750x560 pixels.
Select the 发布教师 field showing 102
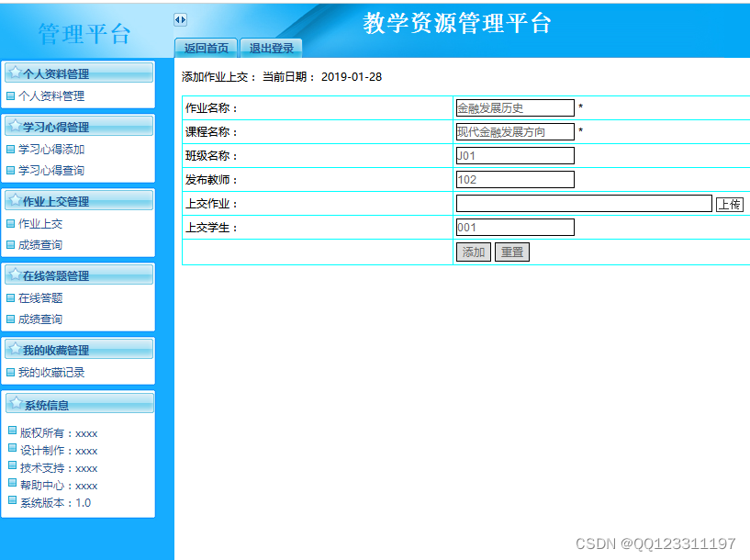tap(515, 179)
